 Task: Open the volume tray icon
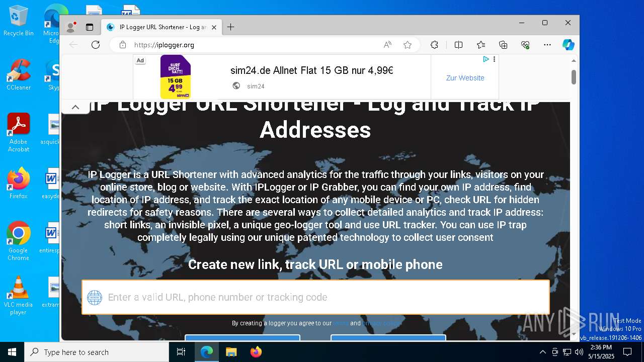(x=579, y=352)
